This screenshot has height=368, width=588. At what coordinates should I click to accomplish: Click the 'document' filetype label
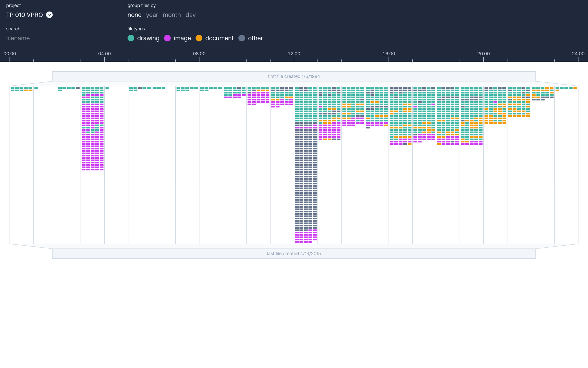pos(219,38)
